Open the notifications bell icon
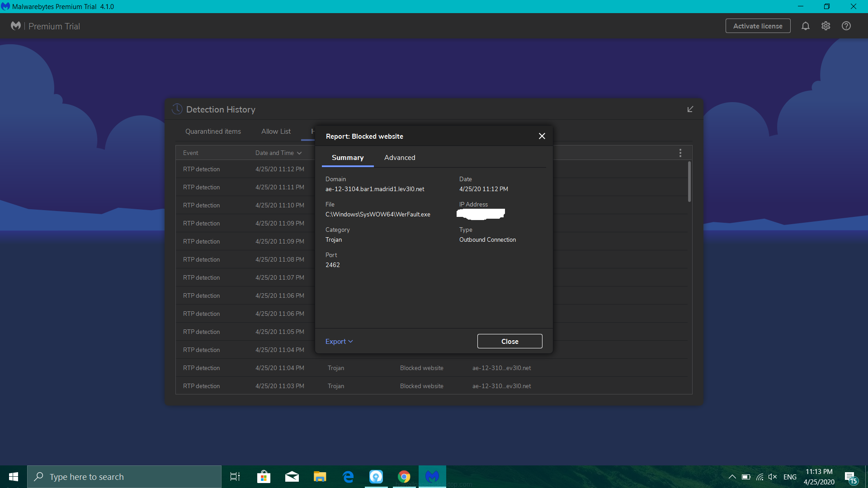868x488 pixels. pyautogui.click(x=806, y=26)
